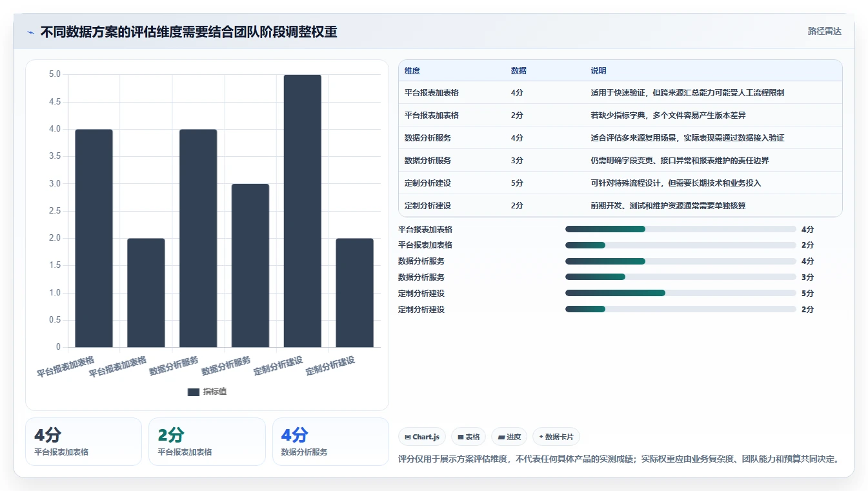Screen dimensions: 868x491
Task: Click the 维度 column header
Action: pyautogui.click(x=412, y=71)
